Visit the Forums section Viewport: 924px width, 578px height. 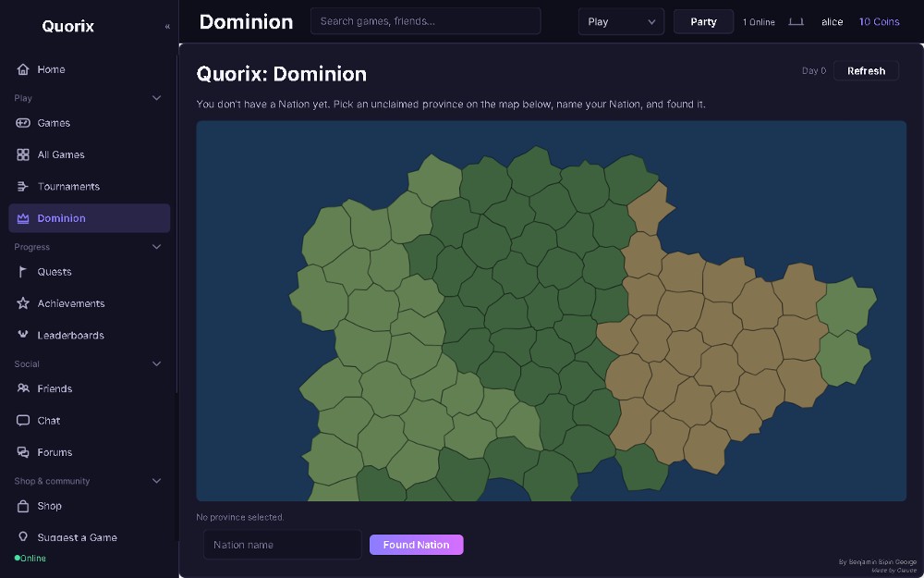tap(90, 452)
